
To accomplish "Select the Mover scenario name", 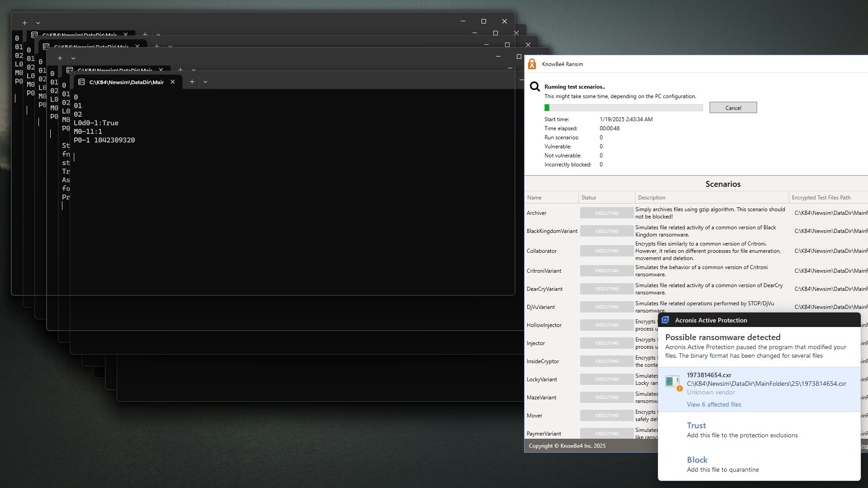I will pyautogui.click(x=534, y=416).
